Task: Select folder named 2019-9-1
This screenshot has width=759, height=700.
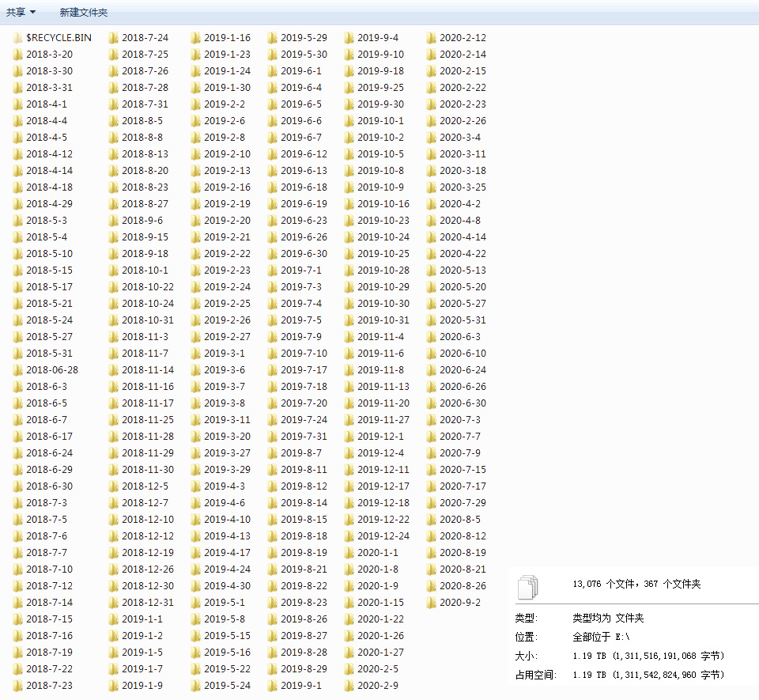Action: [301, 686]
